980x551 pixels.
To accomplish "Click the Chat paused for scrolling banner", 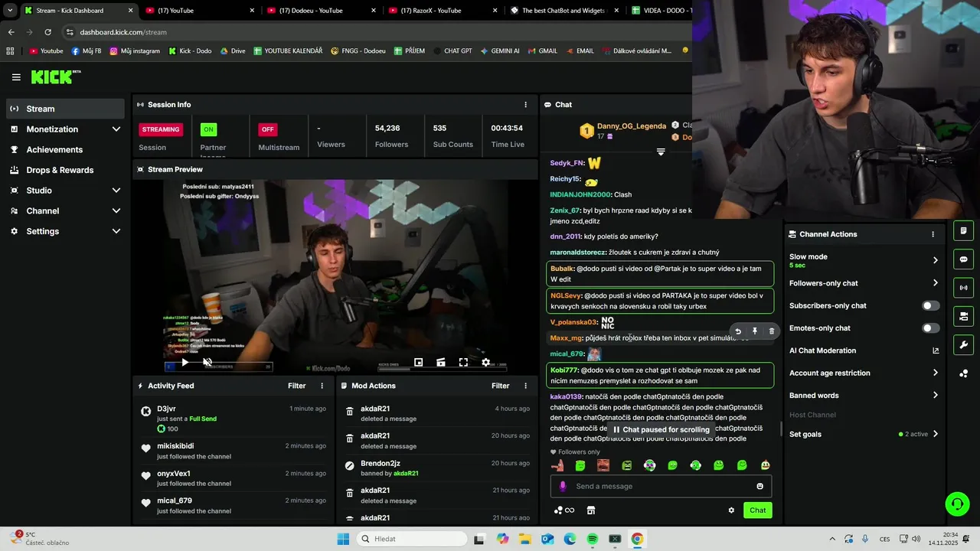I will [661, 429].
